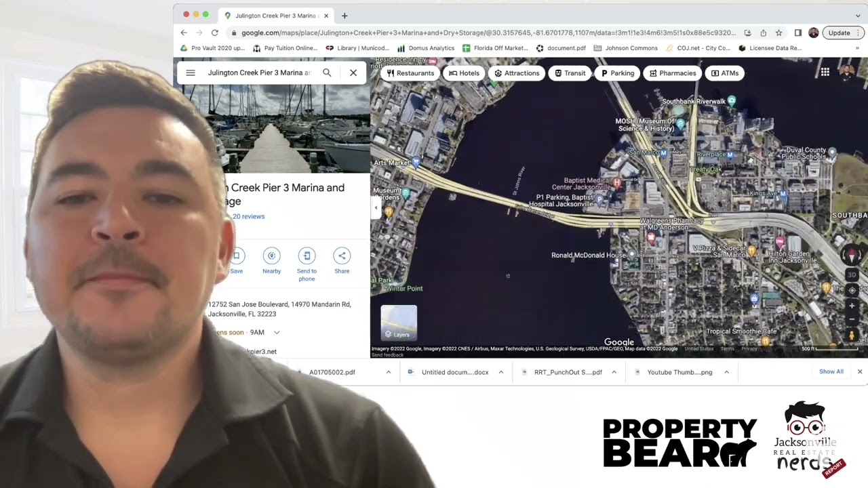
Task: Click Send to phone button
Action: pos(307,264)
